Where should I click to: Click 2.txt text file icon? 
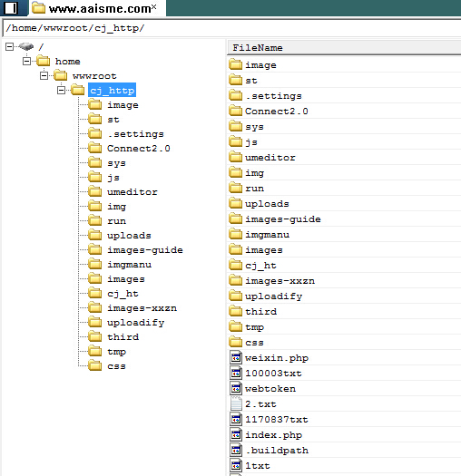point(236,404)
